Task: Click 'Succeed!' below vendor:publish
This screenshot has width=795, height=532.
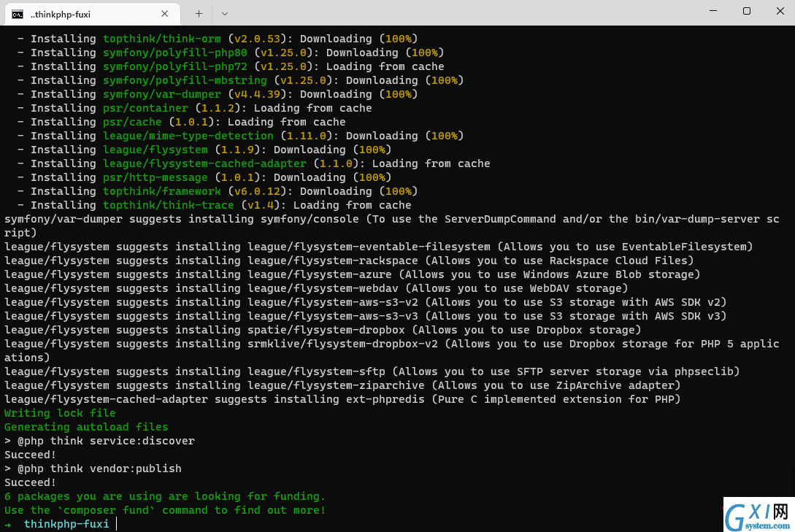Action: pos(30,482)
